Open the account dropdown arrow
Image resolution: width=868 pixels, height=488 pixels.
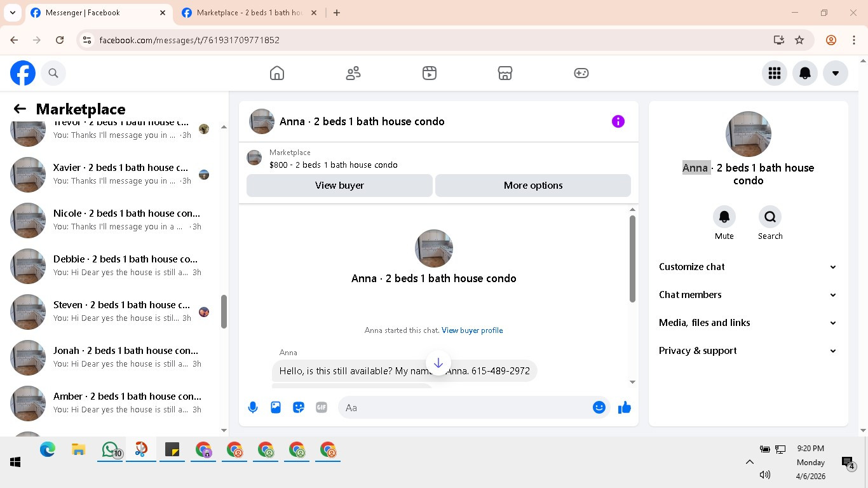click(836, 73)
